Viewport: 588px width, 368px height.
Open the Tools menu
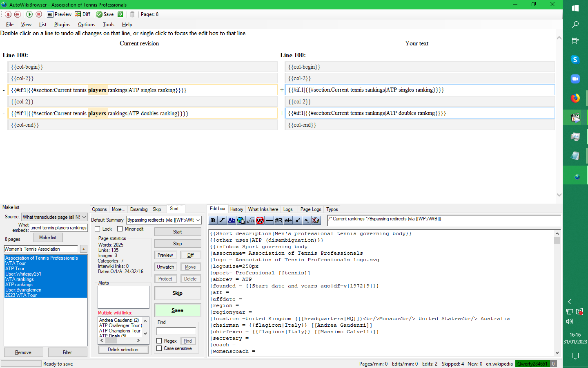[x=109, y=25]
